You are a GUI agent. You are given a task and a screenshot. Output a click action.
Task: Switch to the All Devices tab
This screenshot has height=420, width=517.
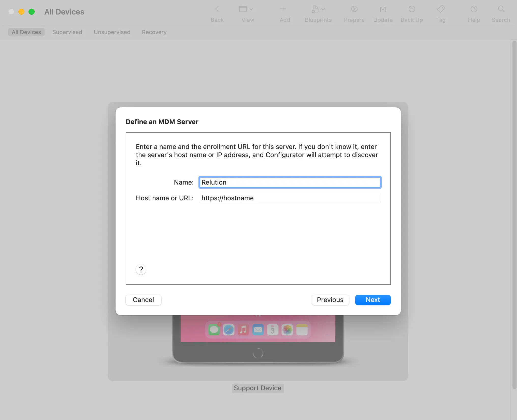tap(26, 32)
